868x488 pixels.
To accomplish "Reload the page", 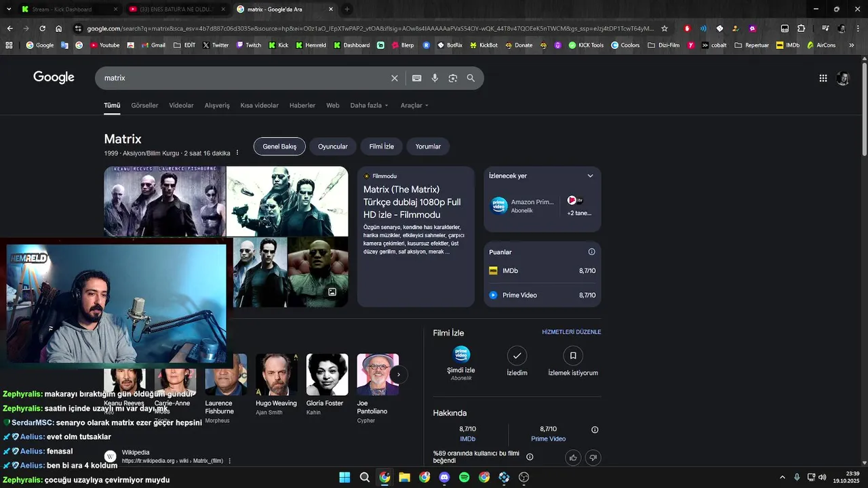I will (x=42, y=28).
